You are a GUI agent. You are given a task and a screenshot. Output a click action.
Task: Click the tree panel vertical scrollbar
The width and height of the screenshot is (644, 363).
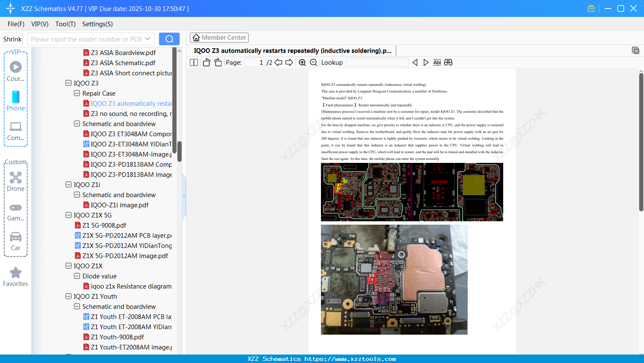coord(179,151)
